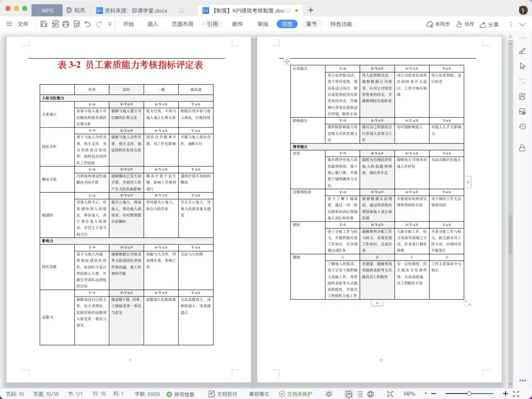The image size is (532, 399).
Task: Click the 分享 share button
Action: [489, 25]
